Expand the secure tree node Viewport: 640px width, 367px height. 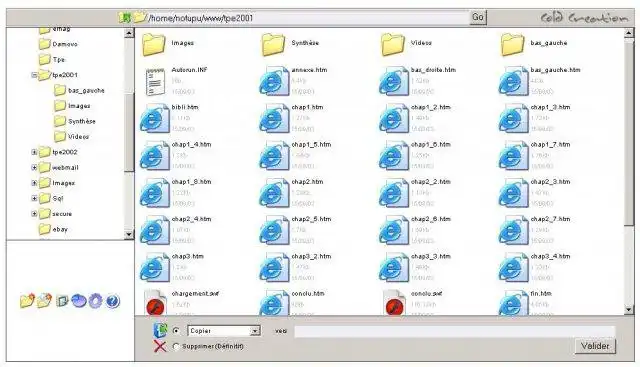point(34,214)
